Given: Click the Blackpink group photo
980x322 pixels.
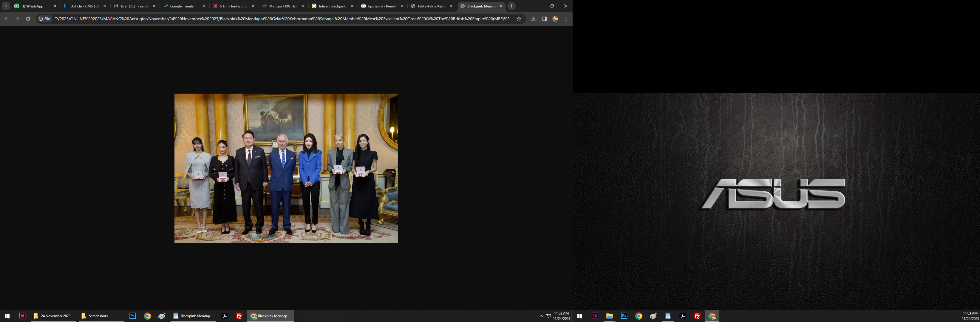Looking at the screenshot, I should (286, 168).
